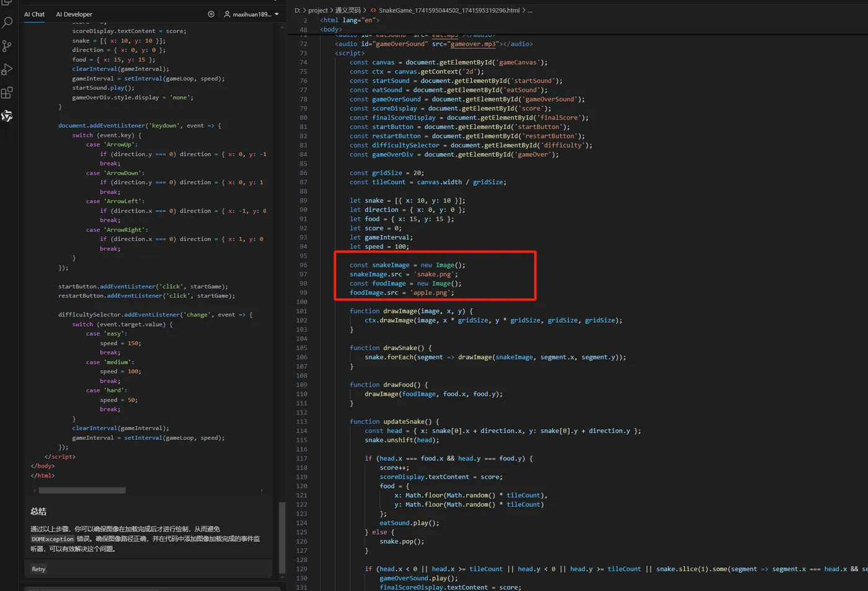Click 'snake.unshift(head);' on line 115
Screen dimensions: 868x591
tap(402, 440)
